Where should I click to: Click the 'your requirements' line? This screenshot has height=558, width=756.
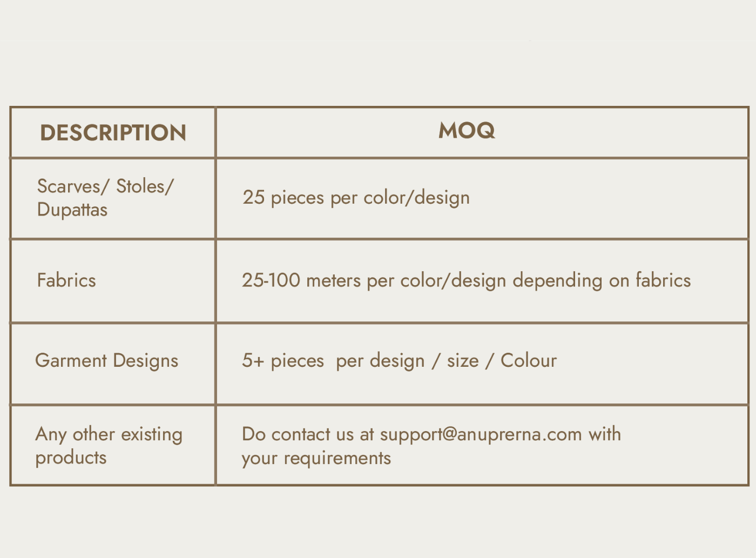[x=316, y=458]
